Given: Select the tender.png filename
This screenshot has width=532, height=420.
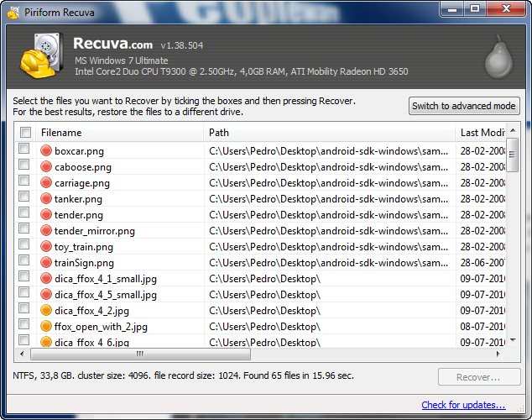Looking at the screenshot, I should click(x=78, y=215).
